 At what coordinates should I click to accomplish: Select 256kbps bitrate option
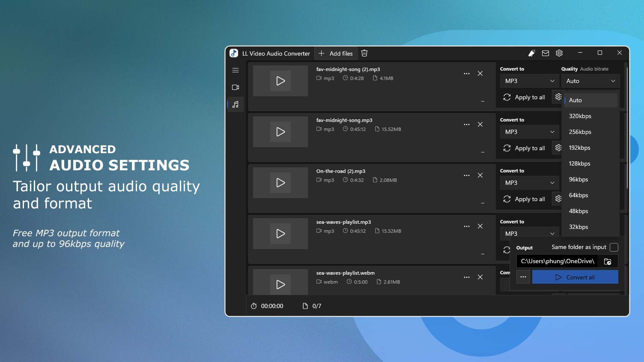click(x=591, y=132)
